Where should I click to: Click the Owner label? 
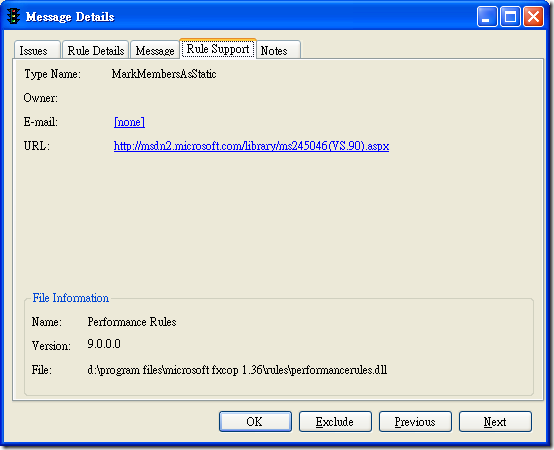coord(41,98)
